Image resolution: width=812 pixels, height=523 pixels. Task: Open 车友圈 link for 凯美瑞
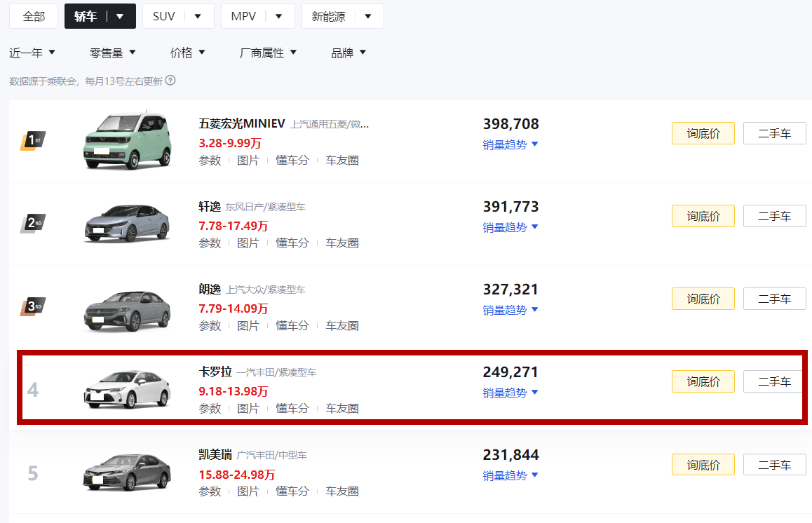tap(342, 491)
